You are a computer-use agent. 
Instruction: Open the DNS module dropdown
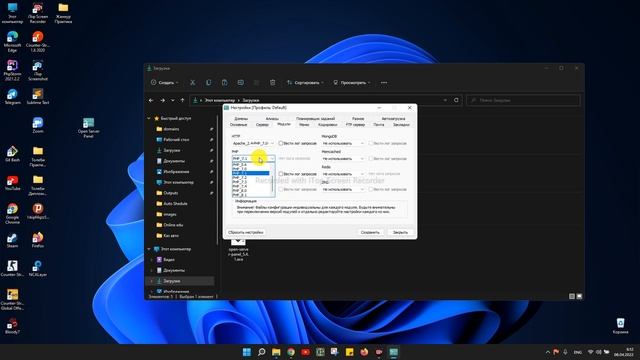point(343,189)
